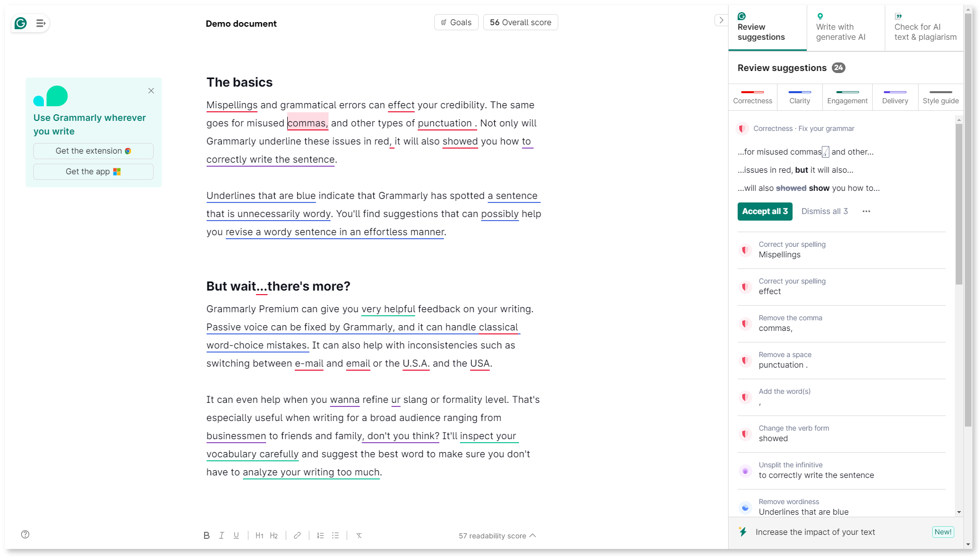Image resolution: width=980 pixels, height=557 pixels.
Task: Expand the 57 readability score
Action: pyautogui.click(x=497, y=536)
